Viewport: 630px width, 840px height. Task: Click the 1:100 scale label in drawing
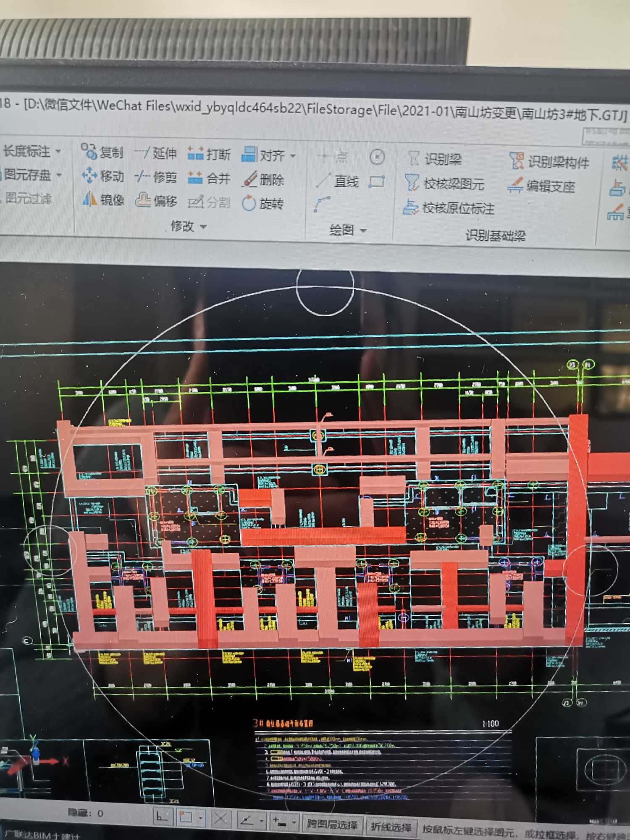(x=490, y=723)
